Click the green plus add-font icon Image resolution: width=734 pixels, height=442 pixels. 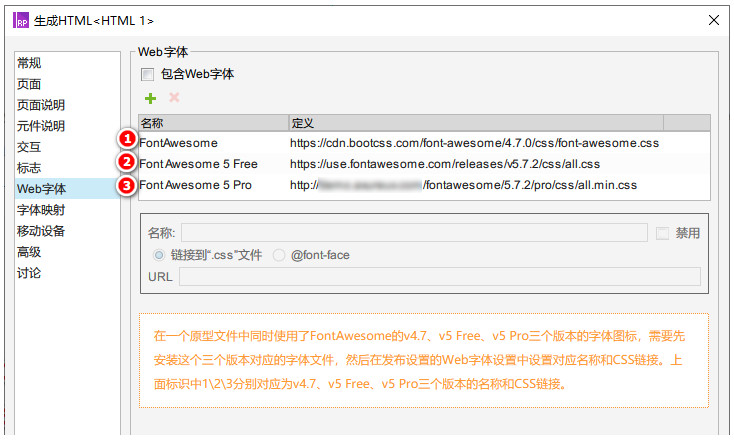(150, 98)
